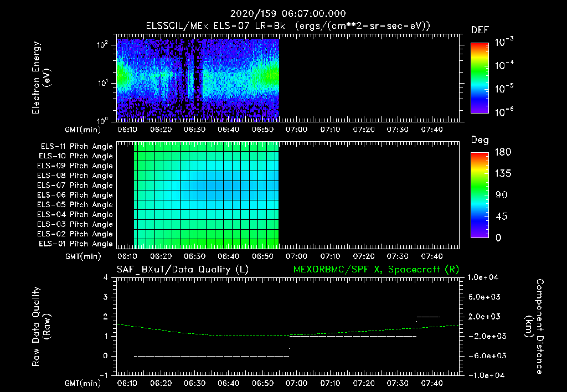567x392 pixels.
Task: Select the ELS-02 Pitch Angle row label
Action: [x=75, y=234]
